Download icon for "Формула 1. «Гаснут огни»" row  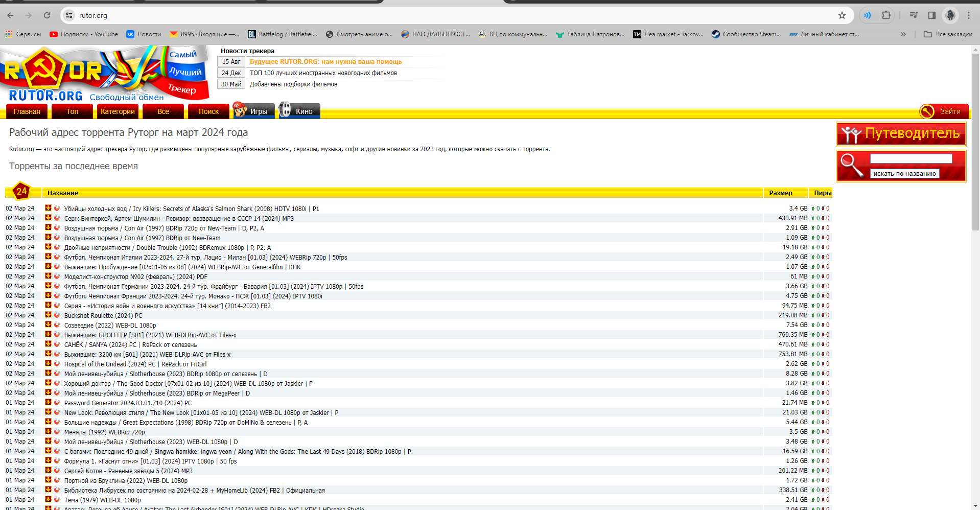pos(49,461)
